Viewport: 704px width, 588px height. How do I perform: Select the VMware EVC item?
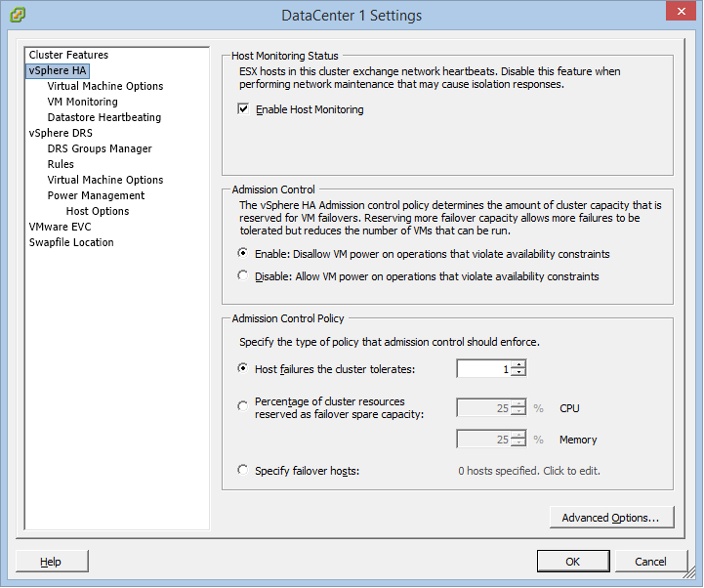pos(61,227)
